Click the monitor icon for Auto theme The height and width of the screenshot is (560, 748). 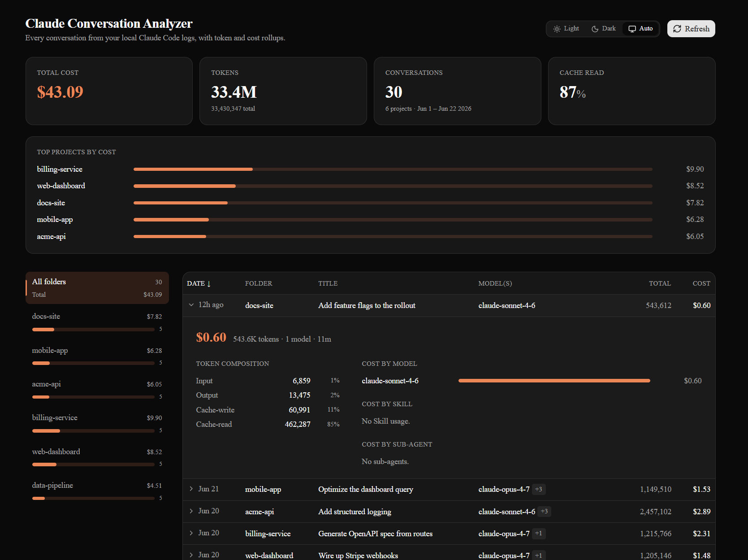(632, 29)
